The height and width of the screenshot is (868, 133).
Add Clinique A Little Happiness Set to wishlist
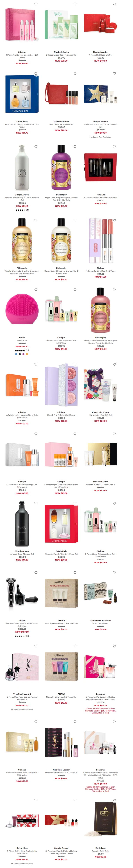(36, 4)
